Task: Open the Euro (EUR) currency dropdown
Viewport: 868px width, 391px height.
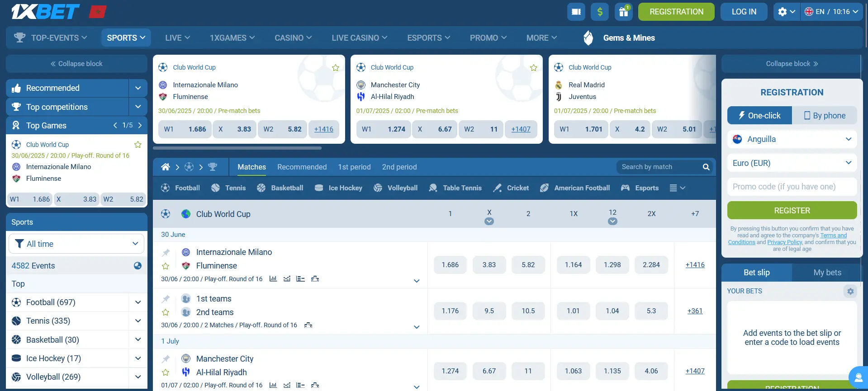Action: 792,163
